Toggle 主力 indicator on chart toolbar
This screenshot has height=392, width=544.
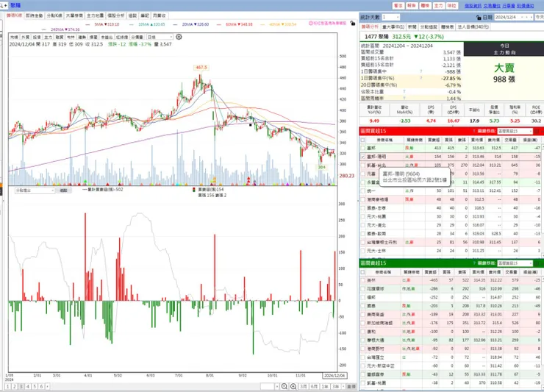click(x=49, y=38)
